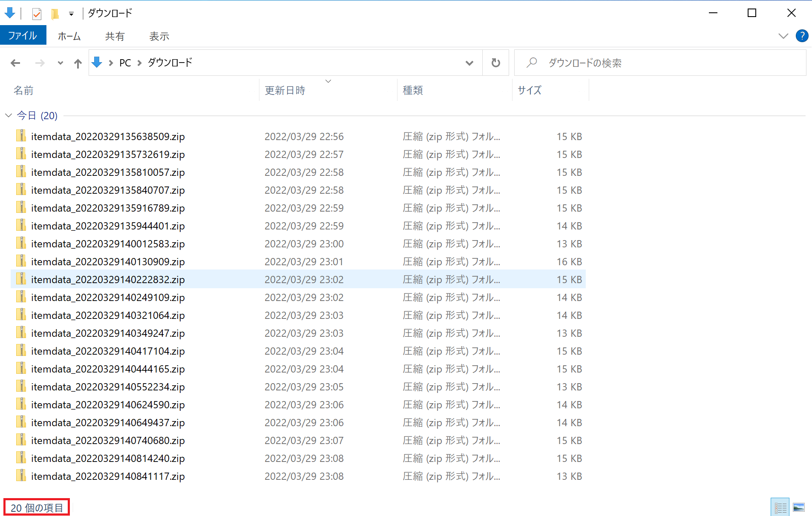
Task: Open the address history dropdown arrow
Action: pyautogui.click(x=469, y=63)
